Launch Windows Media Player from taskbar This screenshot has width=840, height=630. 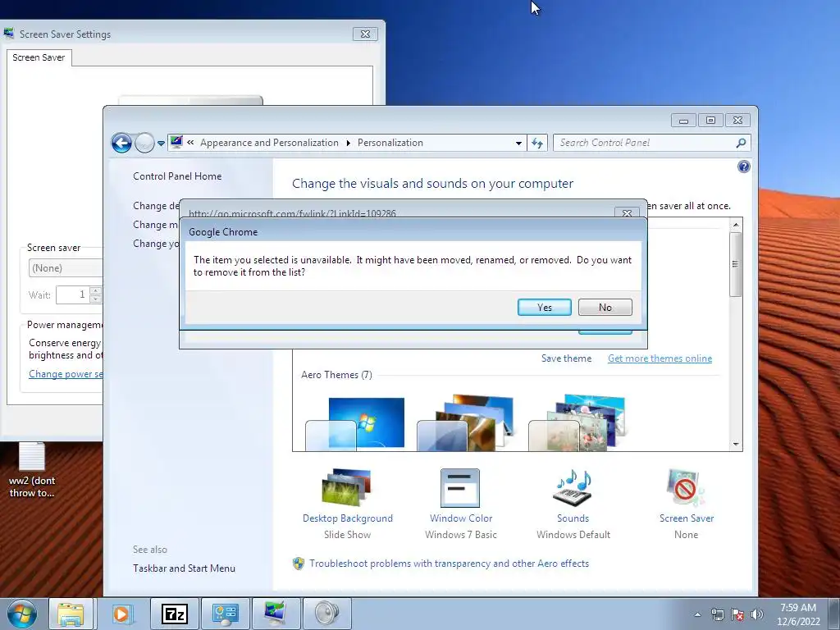[x=121, y=614]
